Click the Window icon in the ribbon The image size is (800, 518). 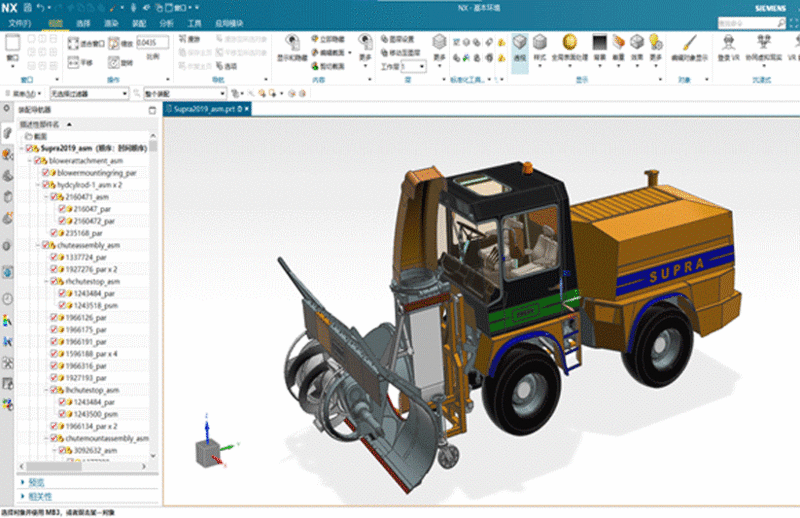[12, 43]
